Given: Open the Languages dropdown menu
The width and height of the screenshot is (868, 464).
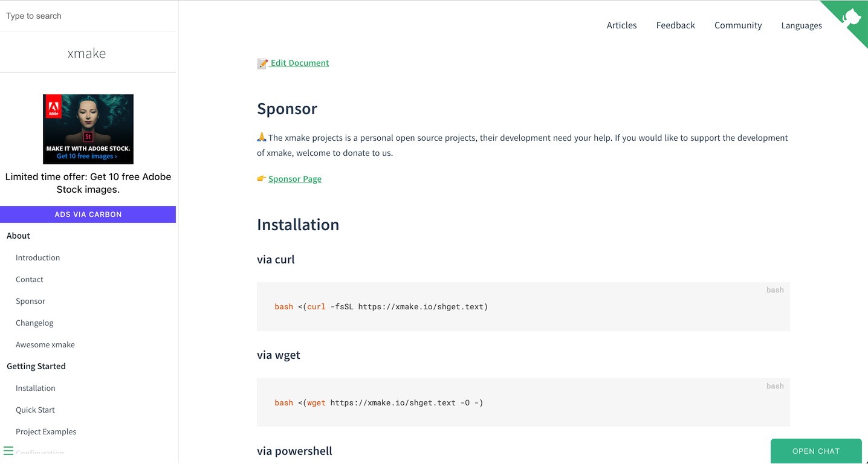Looking at the screenshot, I should [802, 25].
